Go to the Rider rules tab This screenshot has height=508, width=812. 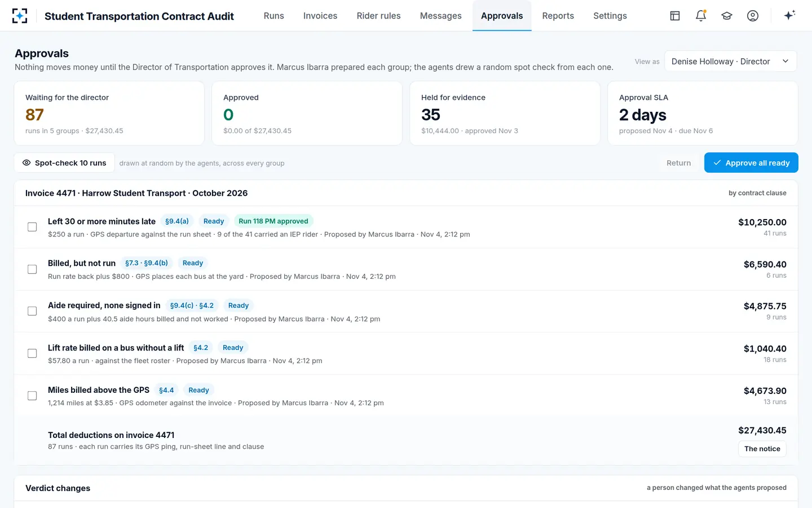tap(378, 16)
